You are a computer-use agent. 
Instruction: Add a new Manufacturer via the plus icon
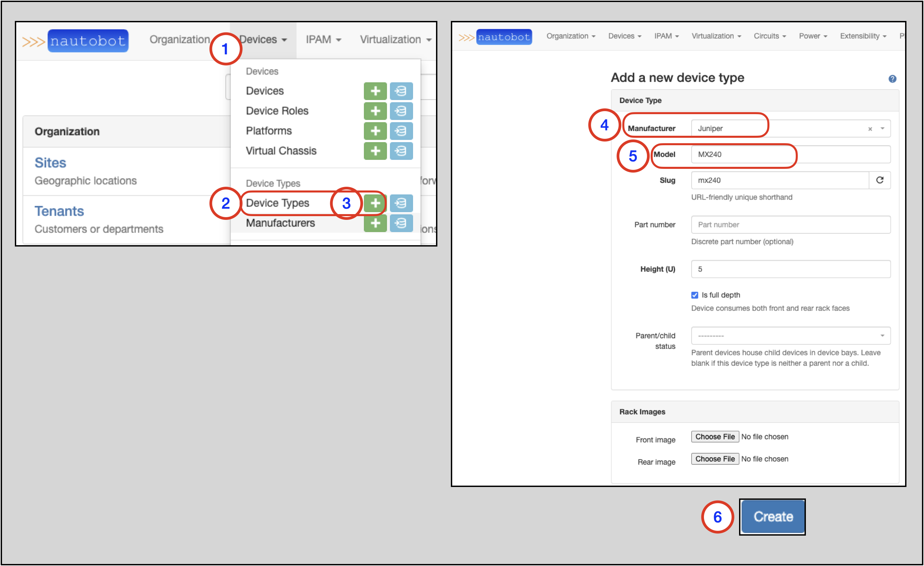pos(375,223)
